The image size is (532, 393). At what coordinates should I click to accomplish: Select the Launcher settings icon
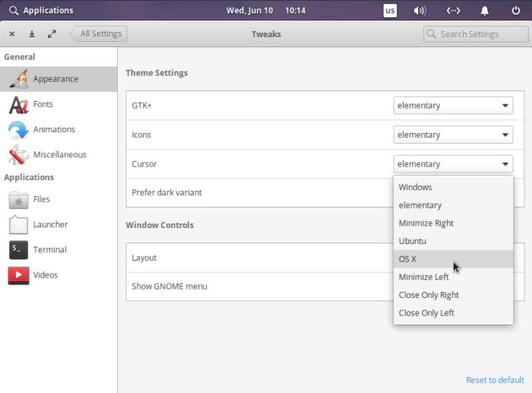click(19, 224)
